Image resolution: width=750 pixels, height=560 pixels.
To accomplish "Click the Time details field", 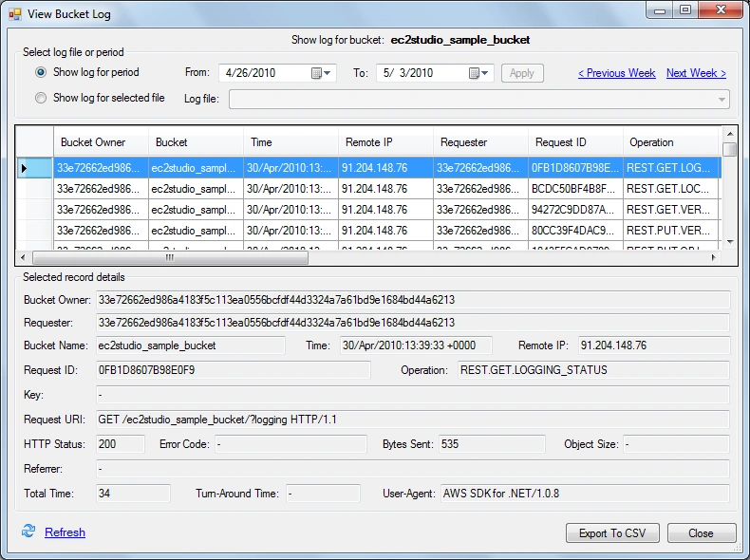I will (416, 345).
